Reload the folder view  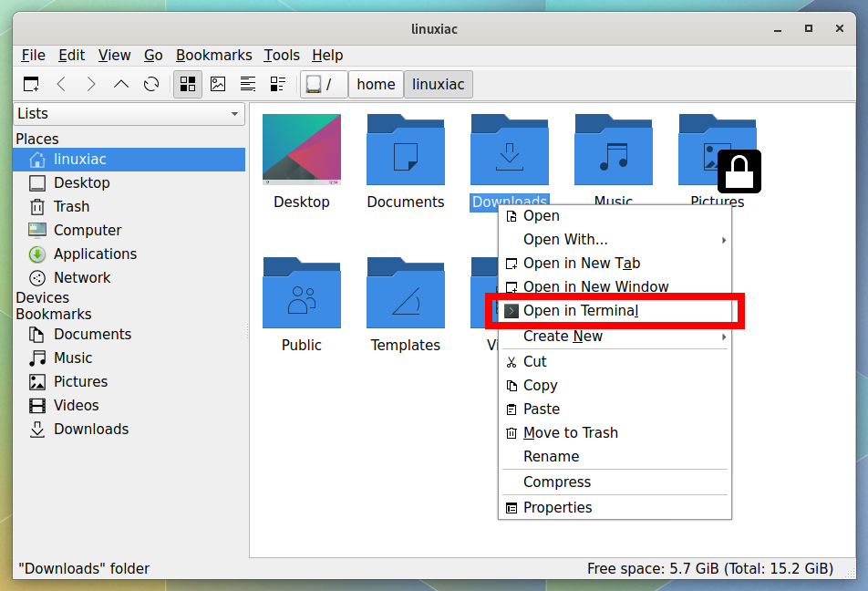click(151, 84)
